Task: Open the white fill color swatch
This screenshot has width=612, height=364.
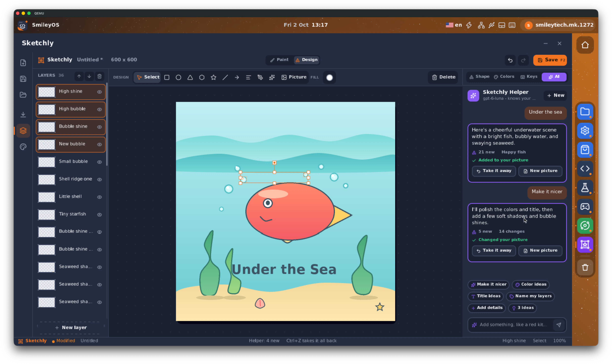Action: click(330, 78)
